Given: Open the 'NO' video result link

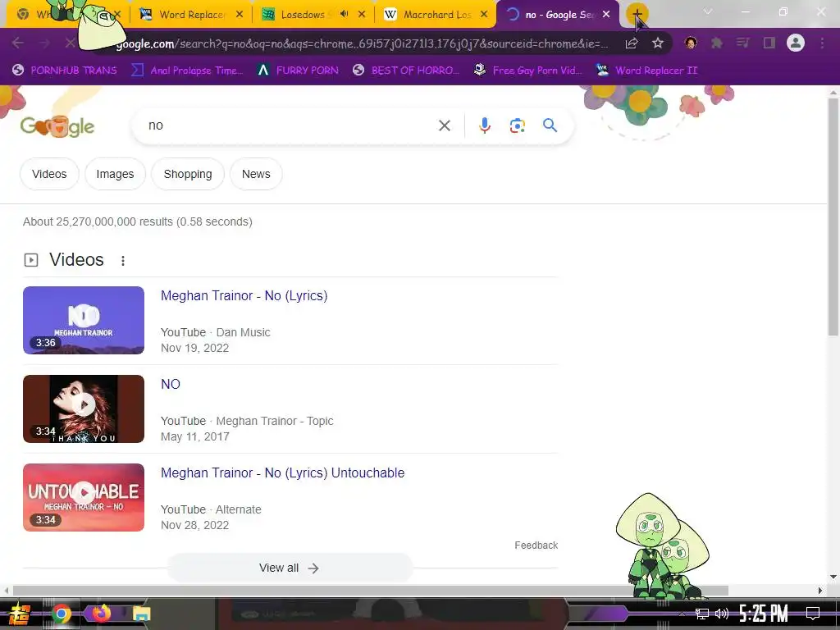Looking at the screenshot, I should point(171,384).
